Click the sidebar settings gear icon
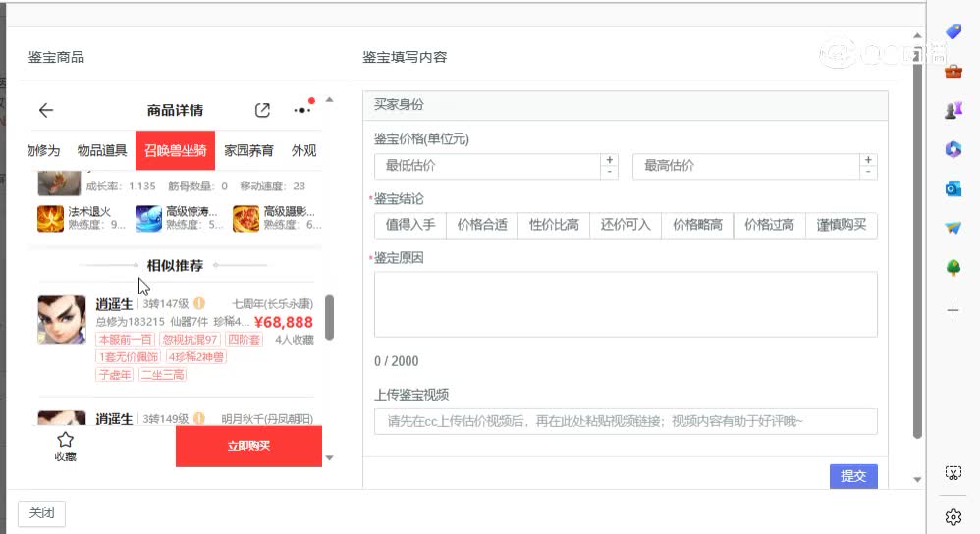The width and height of the screenshot is (980, 534). pos(953,516)
